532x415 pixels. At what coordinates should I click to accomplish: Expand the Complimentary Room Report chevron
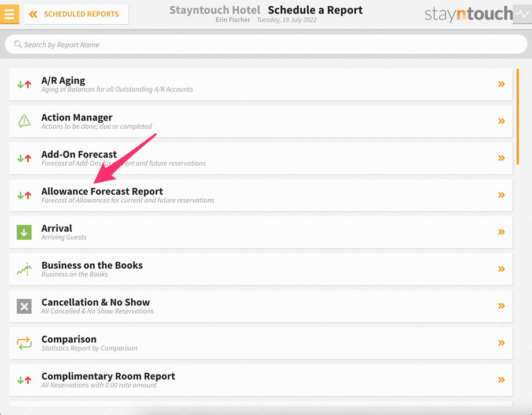pos(501,380)
